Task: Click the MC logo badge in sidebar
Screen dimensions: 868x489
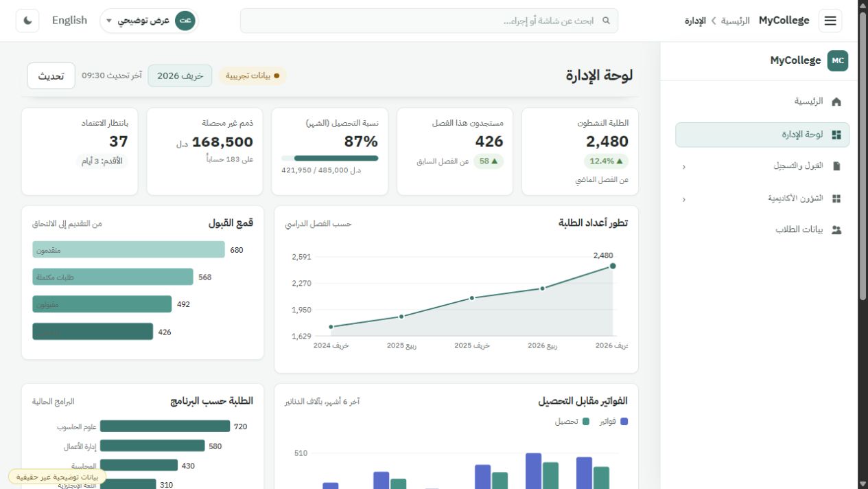Action: (x=838, y=60)
